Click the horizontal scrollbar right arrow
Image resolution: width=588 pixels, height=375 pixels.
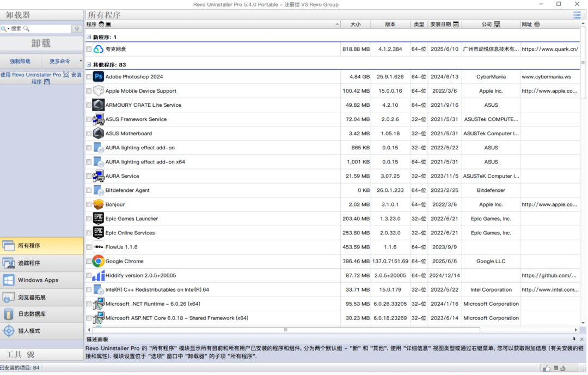coord(575,330)
